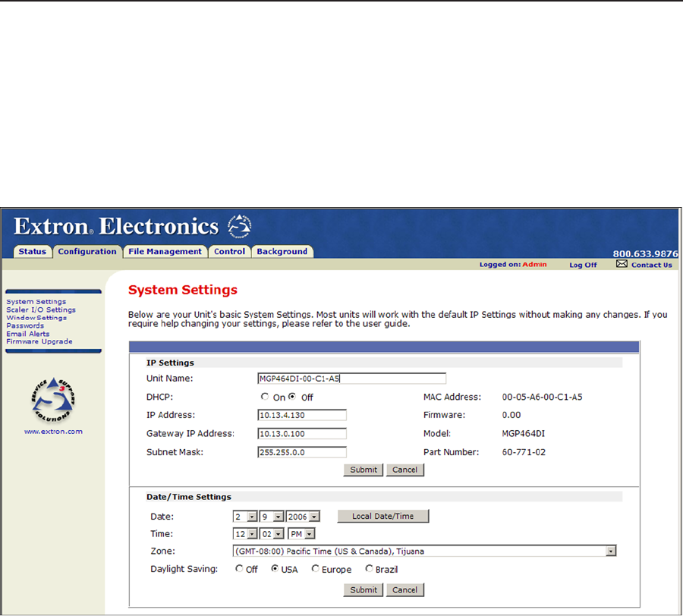
Task: Cancel the Date/Time Settings changes
Action: coord(404,590)
